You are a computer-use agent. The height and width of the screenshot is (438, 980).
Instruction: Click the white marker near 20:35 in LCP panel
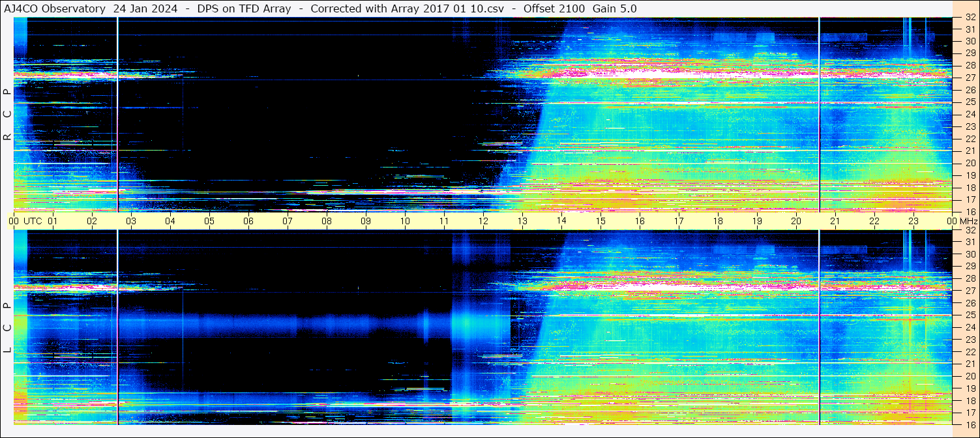[x=819, y=328]
